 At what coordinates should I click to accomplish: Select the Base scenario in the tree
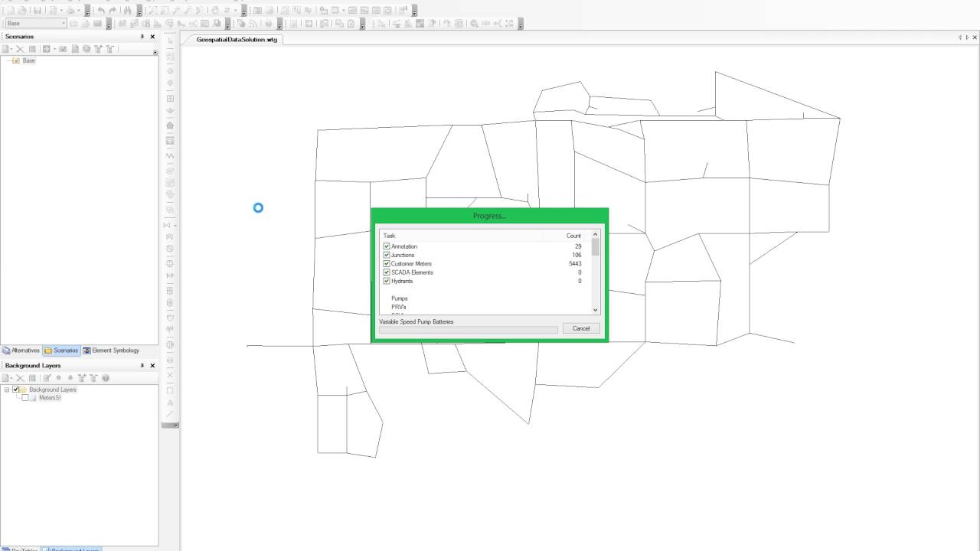click(29, 60)
